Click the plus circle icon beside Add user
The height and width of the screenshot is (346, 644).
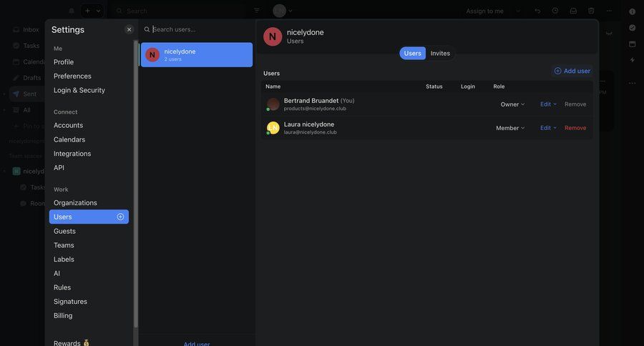pos(557,71)
